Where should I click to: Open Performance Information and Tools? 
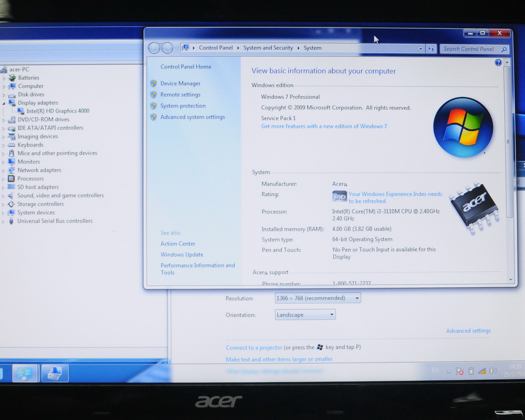click(197, 269)
